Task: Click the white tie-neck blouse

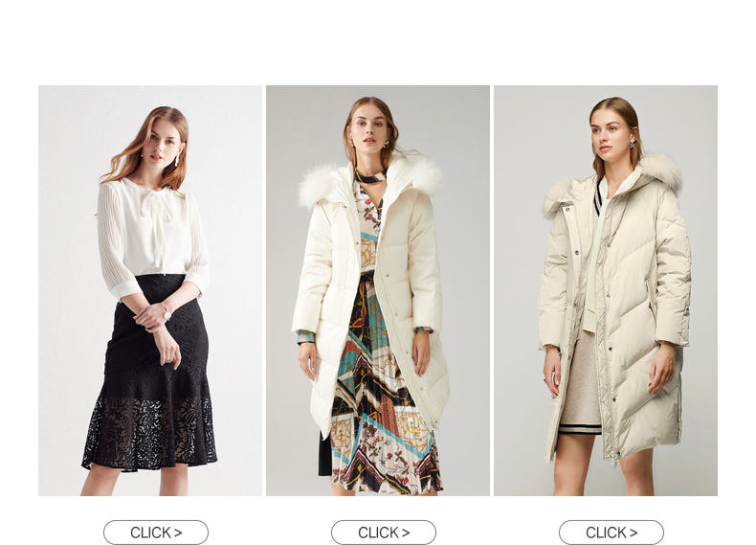Action: coord(152,234)
